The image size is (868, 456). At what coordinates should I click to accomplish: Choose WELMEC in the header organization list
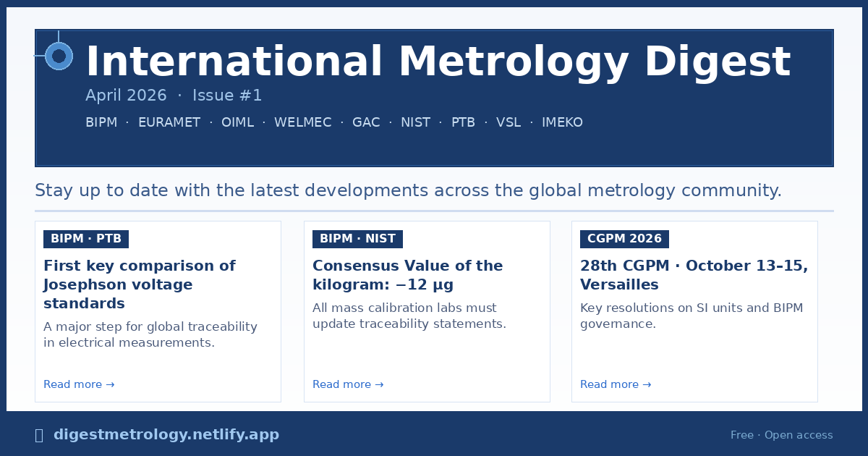click(x=302, y=122)
